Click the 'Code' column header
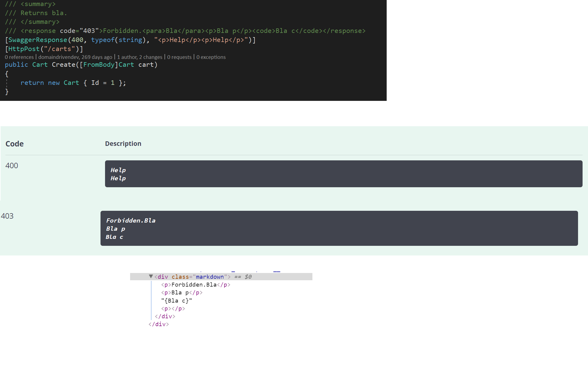This screenshot has height=366, width=588. tap(14, 144)
